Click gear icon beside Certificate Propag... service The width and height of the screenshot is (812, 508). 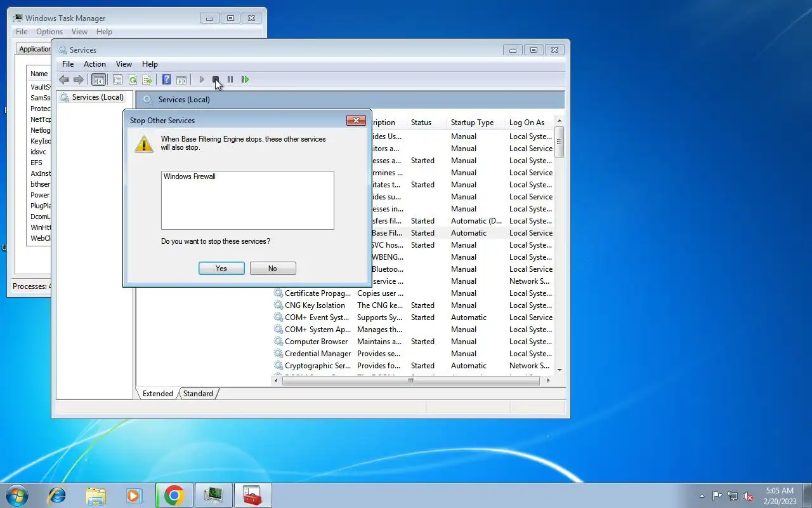[278, 293]
